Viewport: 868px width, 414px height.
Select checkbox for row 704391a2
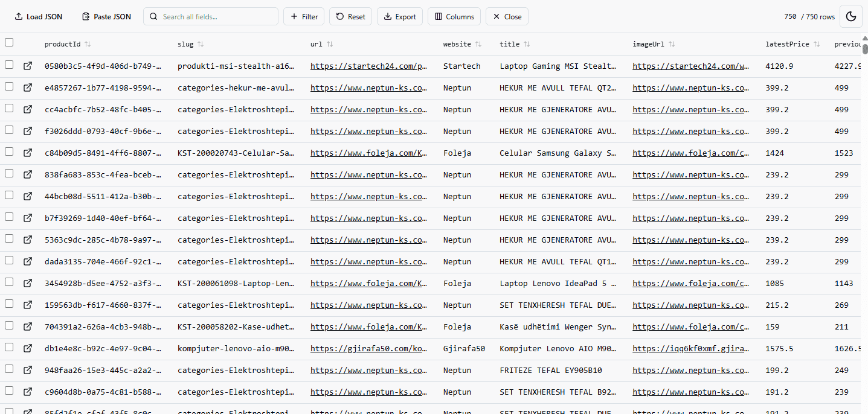[9, 325]
